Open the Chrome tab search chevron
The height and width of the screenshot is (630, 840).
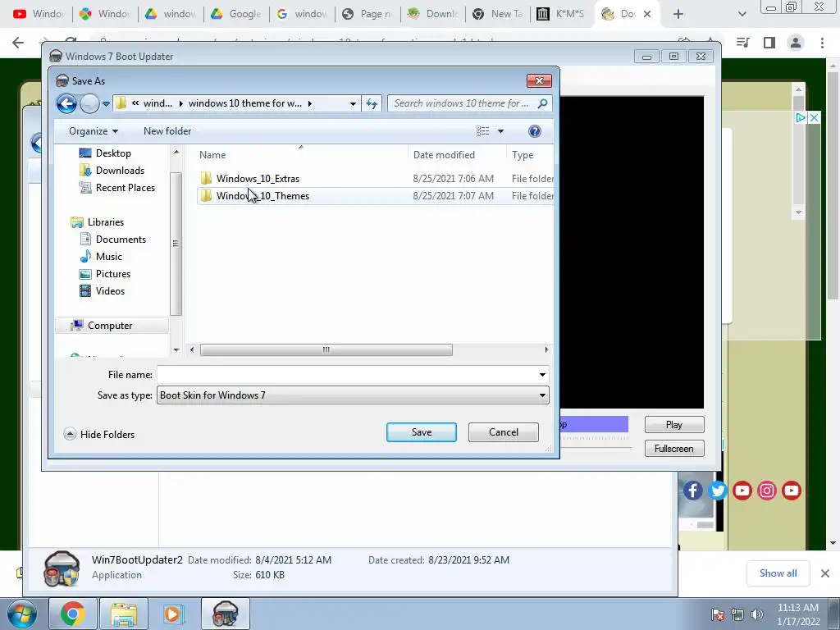click(742, 14)
